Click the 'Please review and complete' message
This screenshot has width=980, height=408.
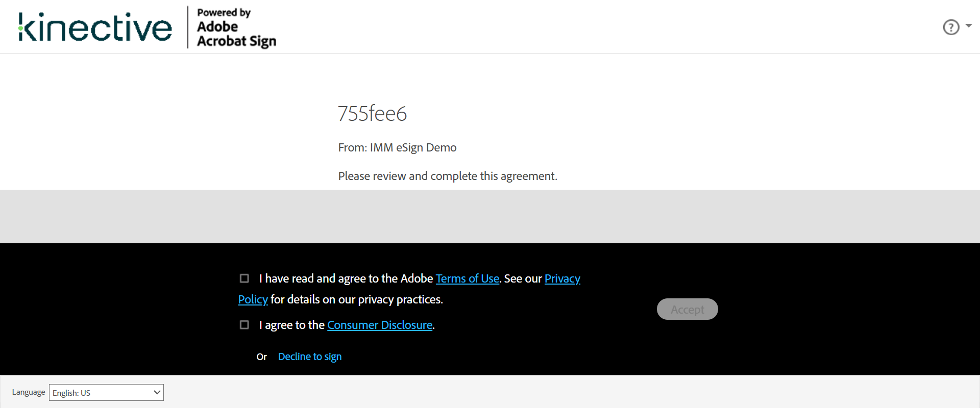coord(447,176)
